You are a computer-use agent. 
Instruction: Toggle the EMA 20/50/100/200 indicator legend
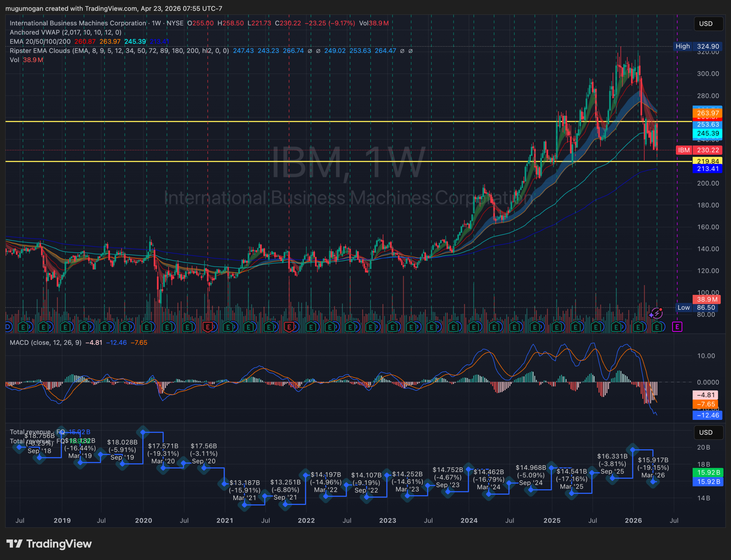pyautogui.click(x=40, y=41)
